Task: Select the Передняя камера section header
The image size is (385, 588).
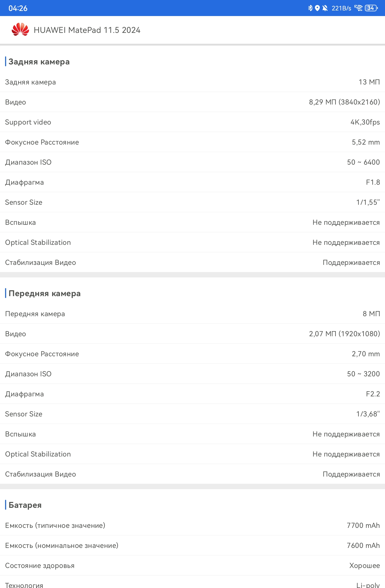Action: (x=44, y=293)
